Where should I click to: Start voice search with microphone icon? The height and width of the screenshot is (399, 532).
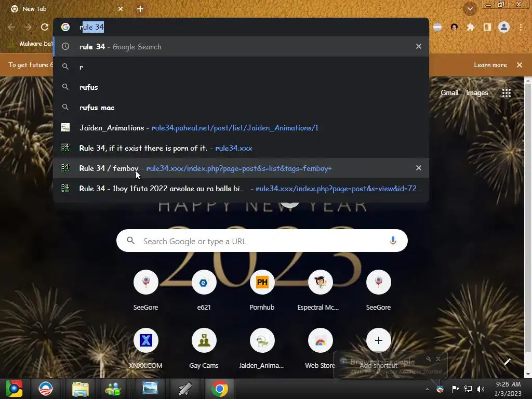(393, 241)
